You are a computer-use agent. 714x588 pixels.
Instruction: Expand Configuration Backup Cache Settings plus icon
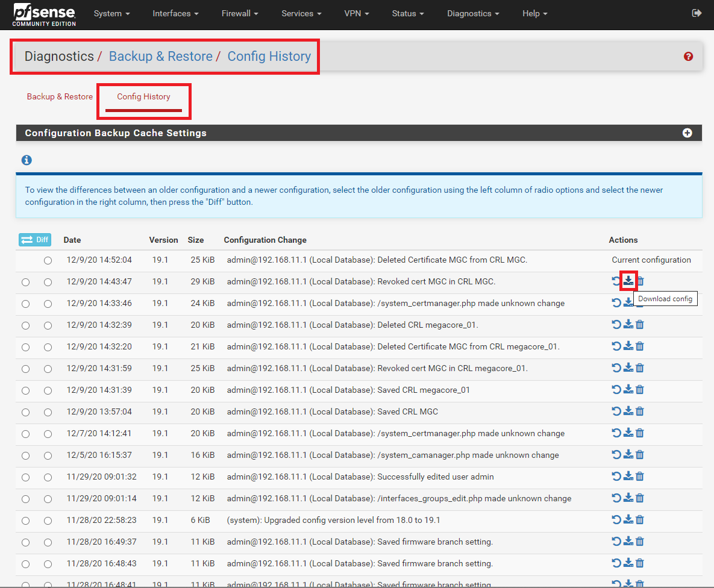[687, 133]
